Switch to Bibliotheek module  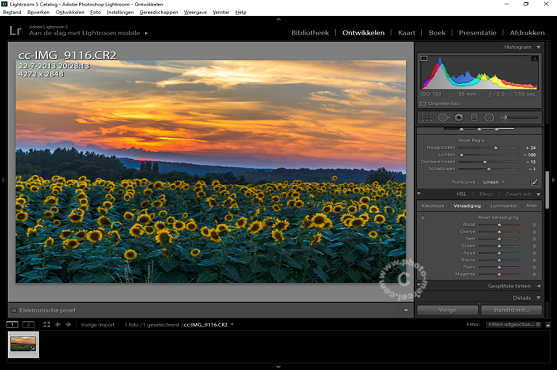pyautogui.click(x=310, y=33)
